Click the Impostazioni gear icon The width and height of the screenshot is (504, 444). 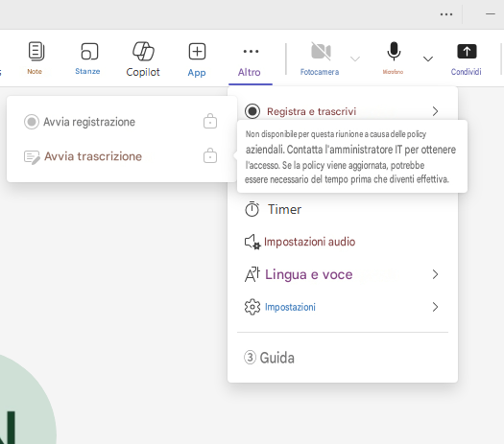coord(252,307)
